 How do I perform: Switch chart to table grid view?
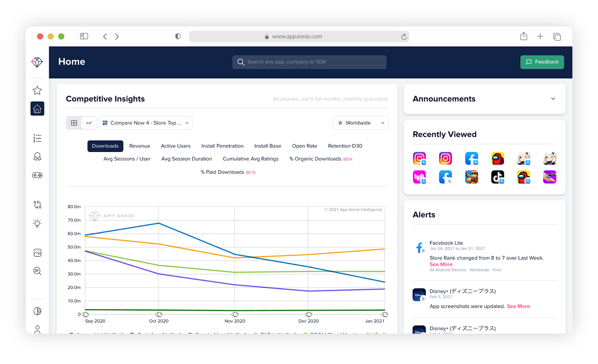coord(74,122)
